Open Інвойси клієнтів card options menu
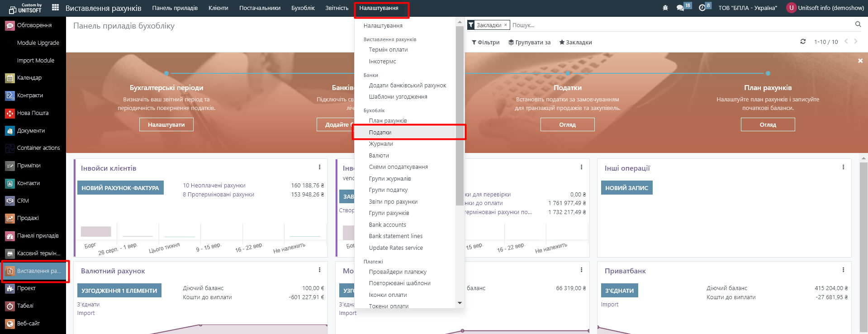This screenshot has height=334, width=868. click(319, 167)
